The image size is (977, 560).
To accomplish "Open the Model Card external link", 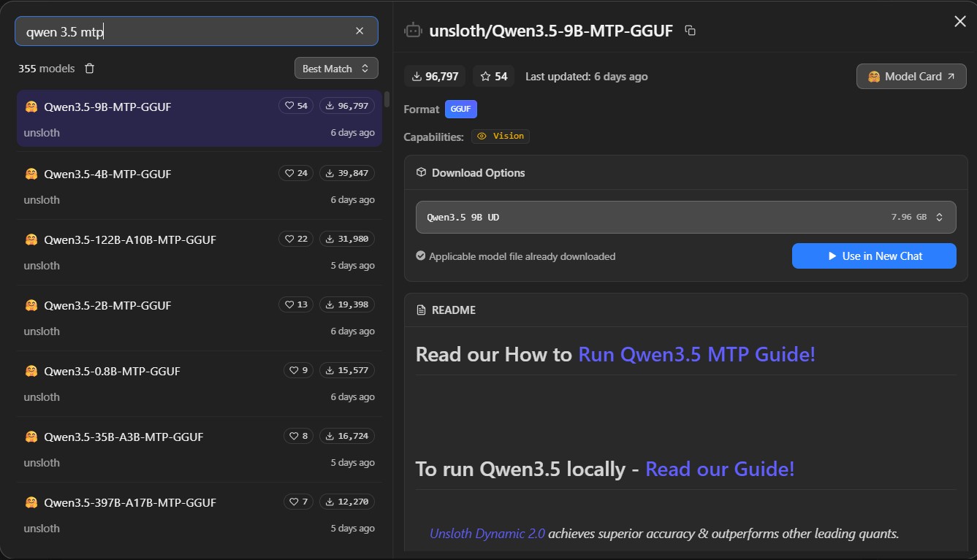I will [911, 76].
